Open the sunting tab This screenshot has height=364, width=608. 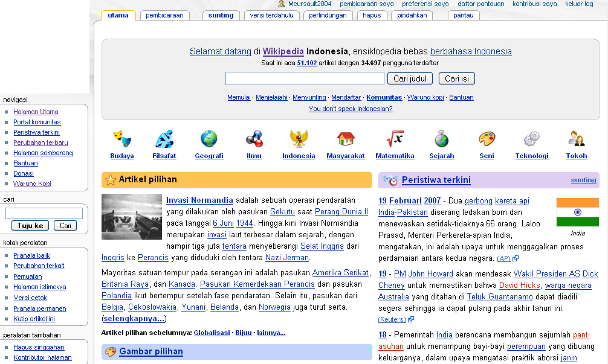click(x=221, y=15)
